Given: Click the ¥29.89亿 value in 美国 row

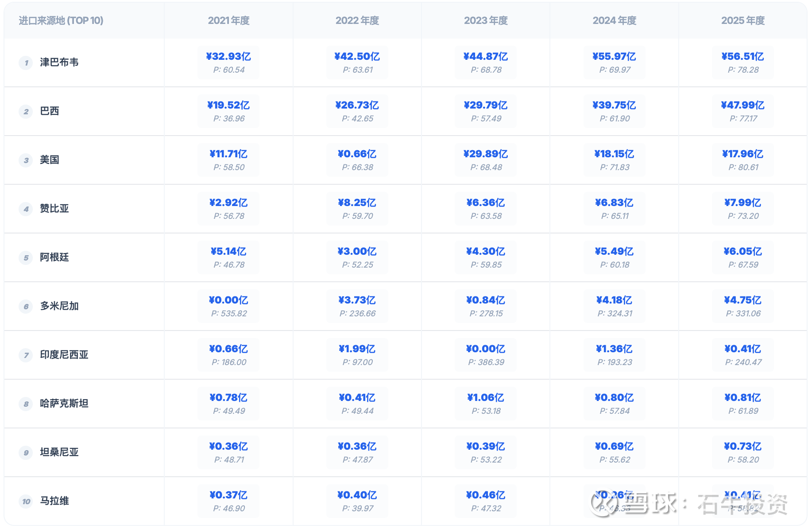Looking at the screenshot, I should pyautogui.click(x=486, y=154).
